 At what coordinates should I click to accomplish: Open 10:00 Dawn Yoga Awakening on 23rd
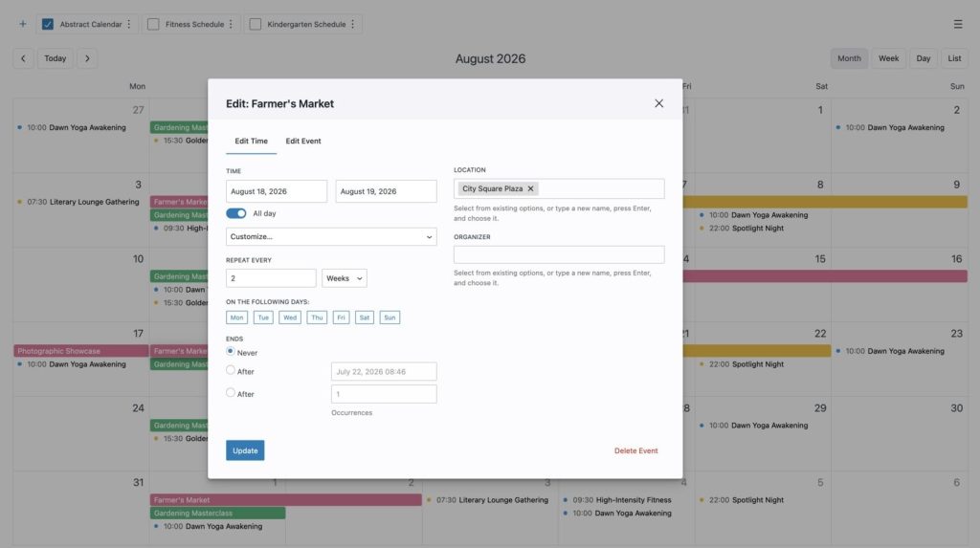pos(890,351)
